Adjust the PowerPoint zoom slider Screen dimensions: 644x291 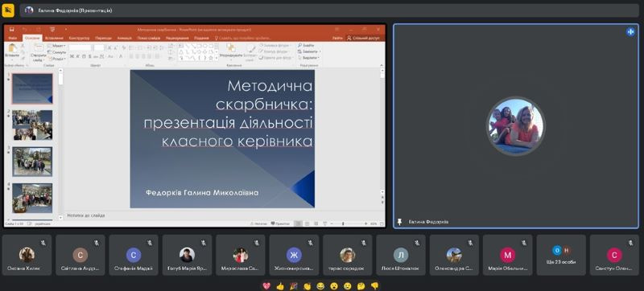click(x=344, y=223)
